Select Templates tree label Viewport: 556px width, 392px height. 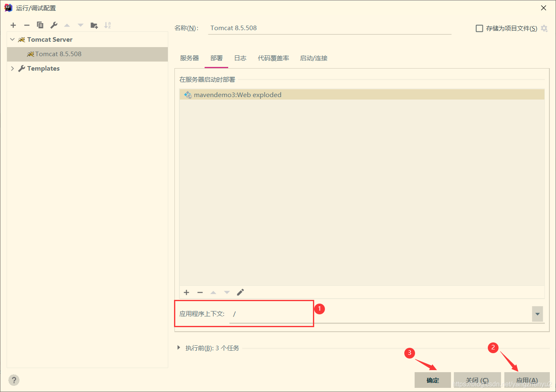(43, 69)
